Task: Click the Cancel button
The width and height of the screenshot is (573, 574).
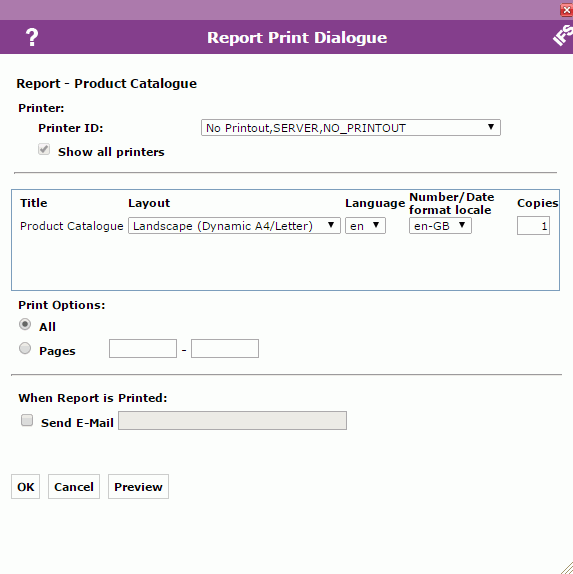Action: tap(74, 487)
